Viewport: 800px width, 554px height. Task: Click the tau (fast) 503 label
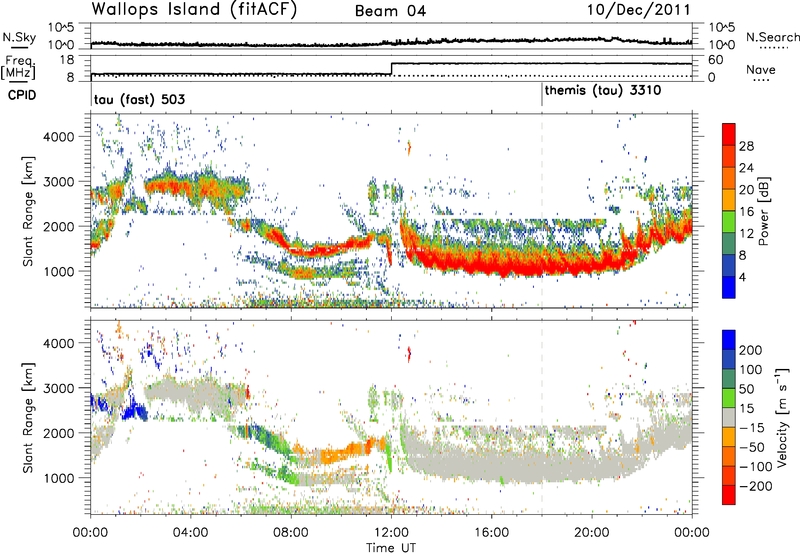tap(139, 99)
